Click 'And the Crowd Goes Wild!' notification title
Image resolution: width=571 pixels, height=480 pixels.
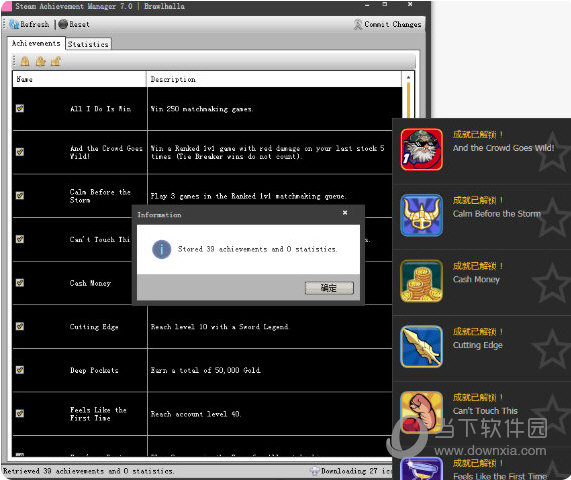(504, 148)
